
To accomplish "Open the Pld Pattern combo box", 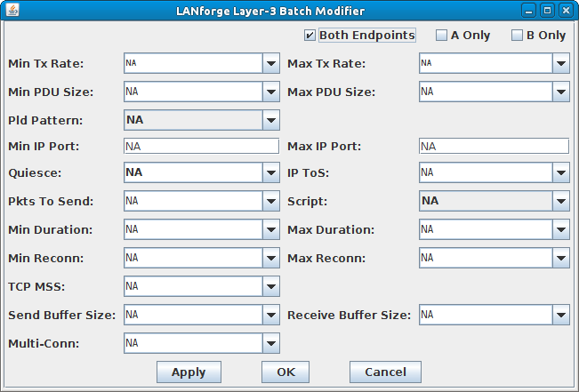I will pos(202,120).
